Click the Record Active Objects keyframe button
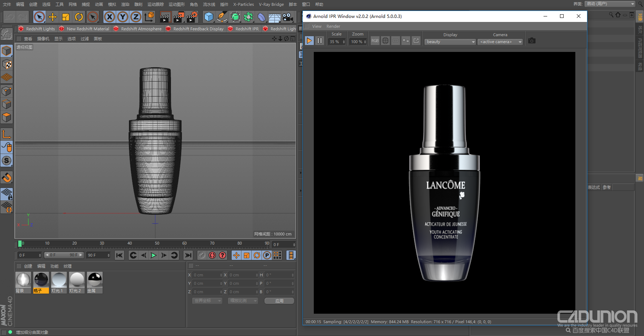The height and width of the screenshot is (336, 644). pos(202,255)
